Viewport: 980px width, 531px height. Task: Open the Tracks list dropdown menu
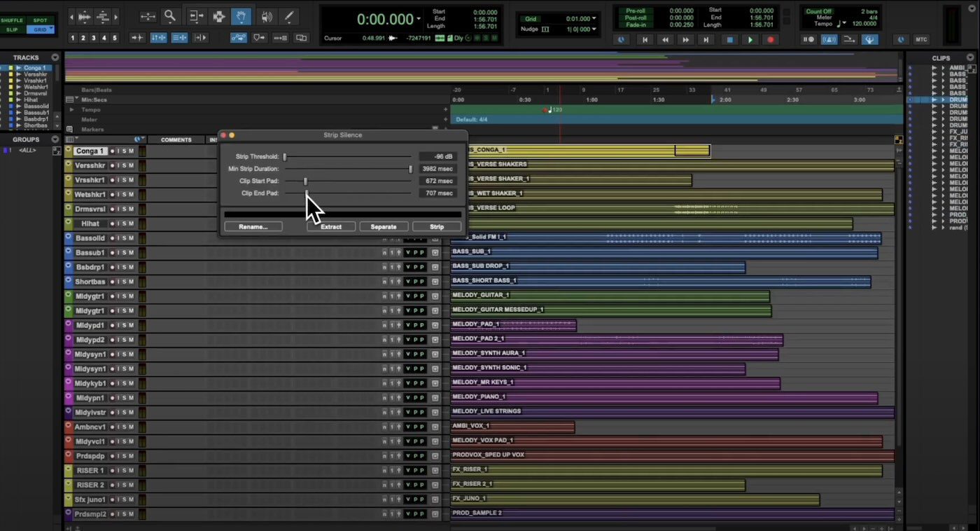pos(55,57)
